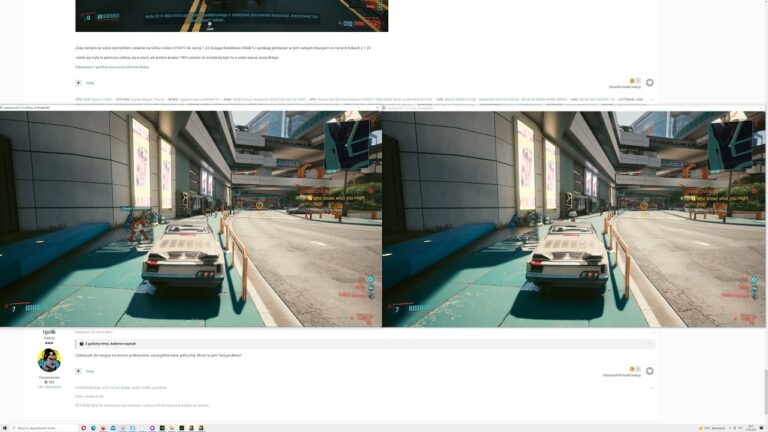Collapse the upper post's signature
Viewport: 768px width, 432px height.
pos(651,99)
